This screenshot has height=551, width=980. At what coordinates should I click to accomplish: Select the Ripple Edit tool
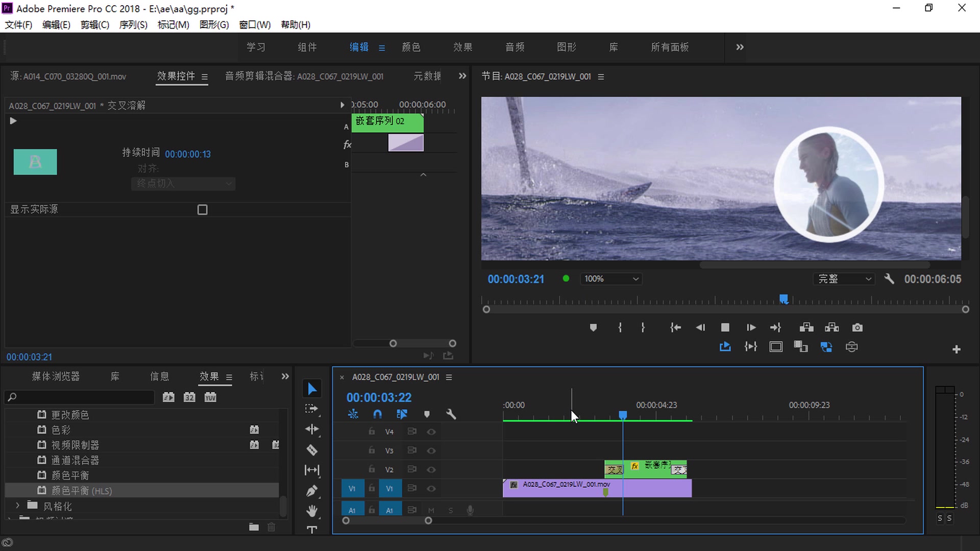pyautogui.click(x=312, y=429)
